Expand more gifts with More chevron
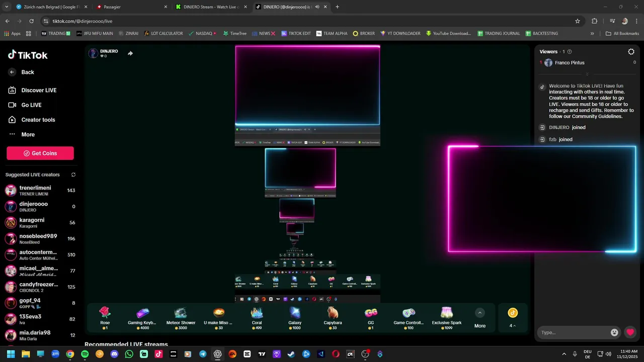The height and width of the screenshot is (362, 644). click(x=480, y=313)
